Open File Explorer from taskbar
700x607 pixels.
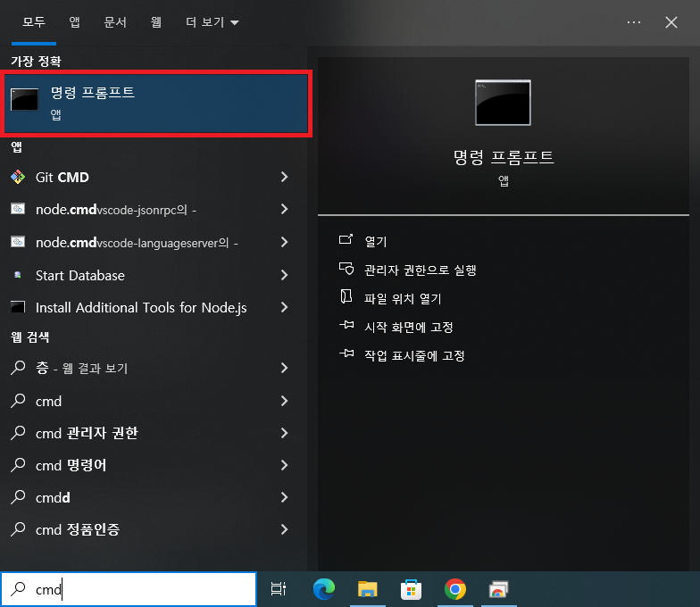[368, 589]
